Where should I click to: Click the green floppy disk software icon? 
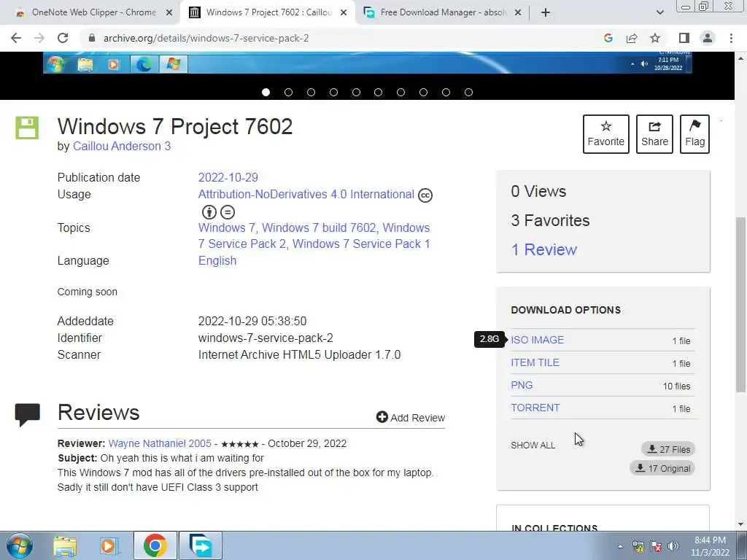[27, 128]
